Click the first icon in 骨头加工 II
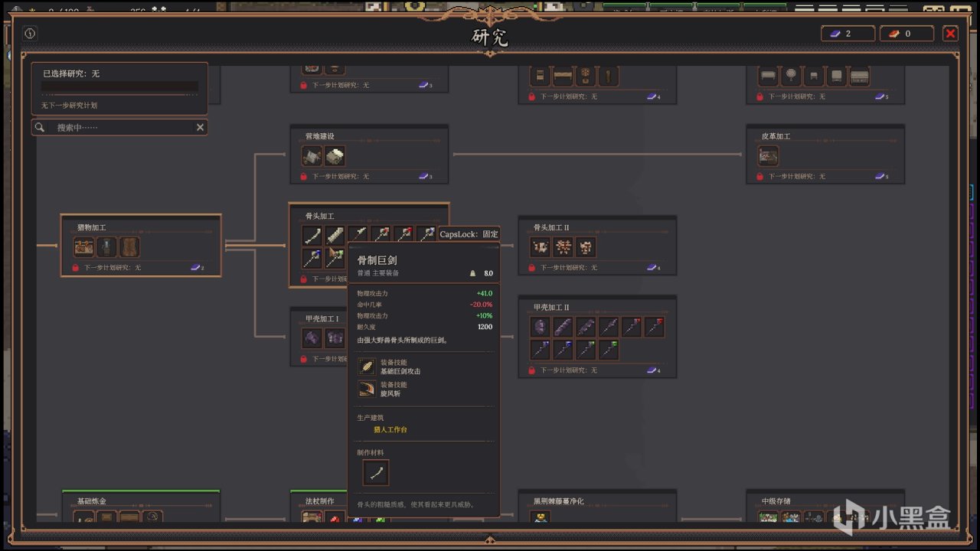Image resolution: width=980 pixels, height=551 pixels. pos(541,247)
